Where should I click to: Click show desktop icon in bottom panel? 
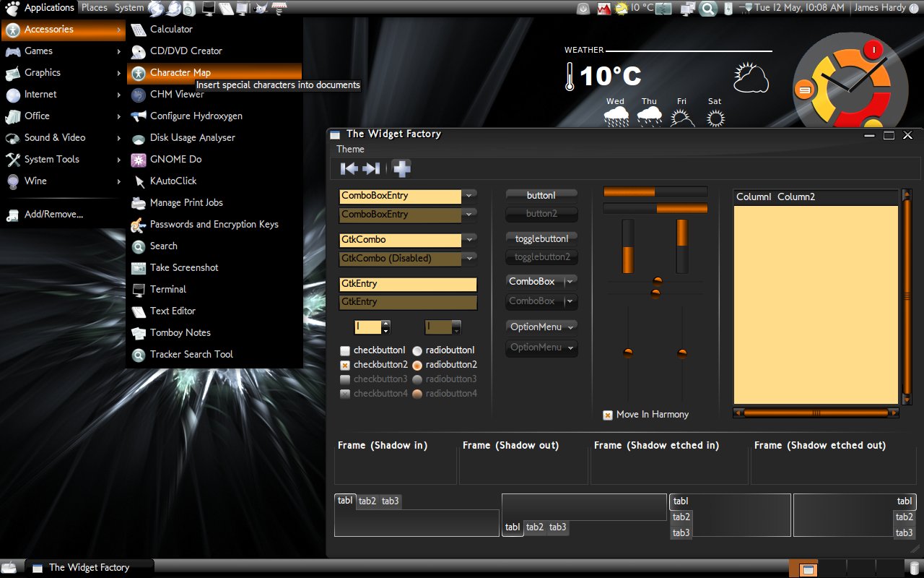pos(9,568)
